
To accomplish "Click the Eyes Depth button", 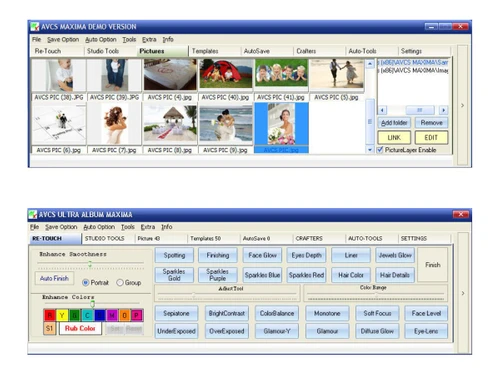I will click(306, 255).
